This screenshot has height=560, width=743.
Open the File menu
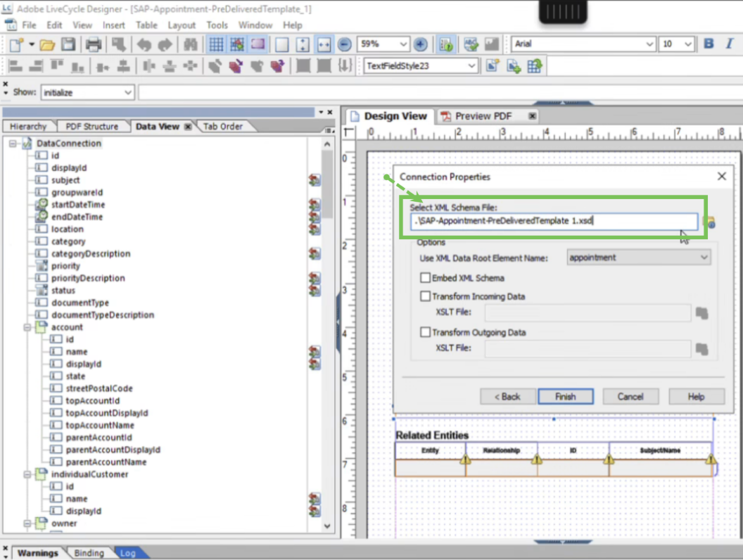pos(29,25)
